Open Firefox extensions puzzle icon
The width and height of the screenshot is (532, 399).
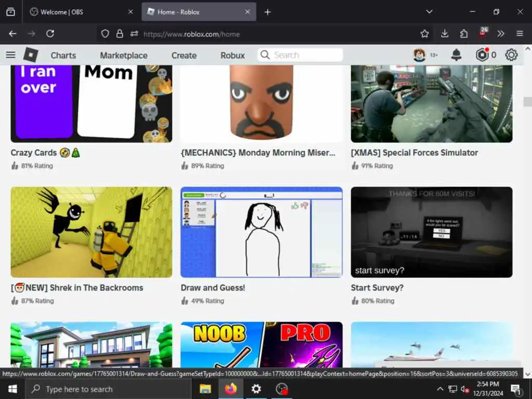(x=464, y=34)
